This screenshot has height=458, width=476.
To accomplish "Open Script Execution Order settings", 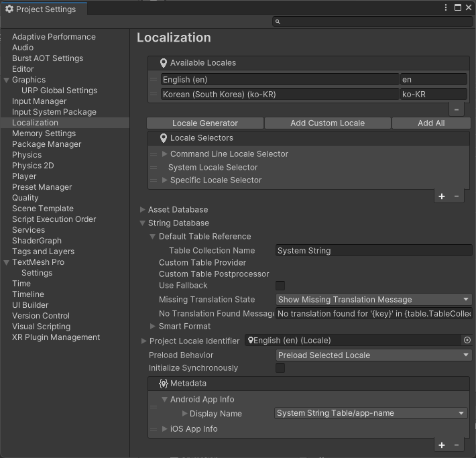I will tap(54, 219).
